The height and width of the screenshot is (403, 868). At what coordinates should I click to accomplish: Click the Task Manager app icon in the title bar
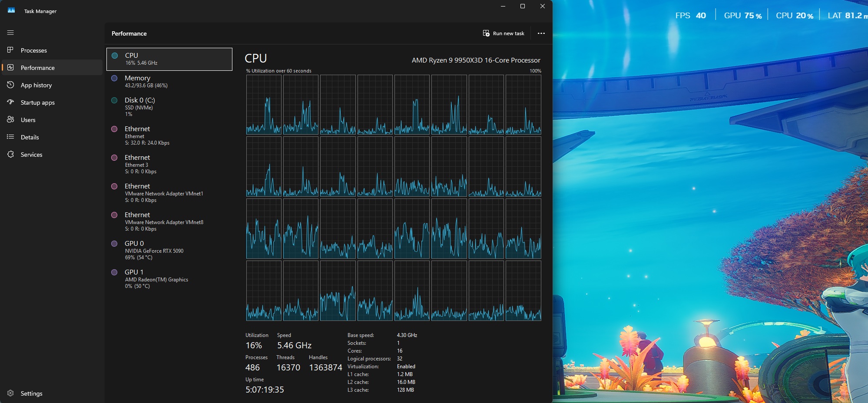point(11,11)
